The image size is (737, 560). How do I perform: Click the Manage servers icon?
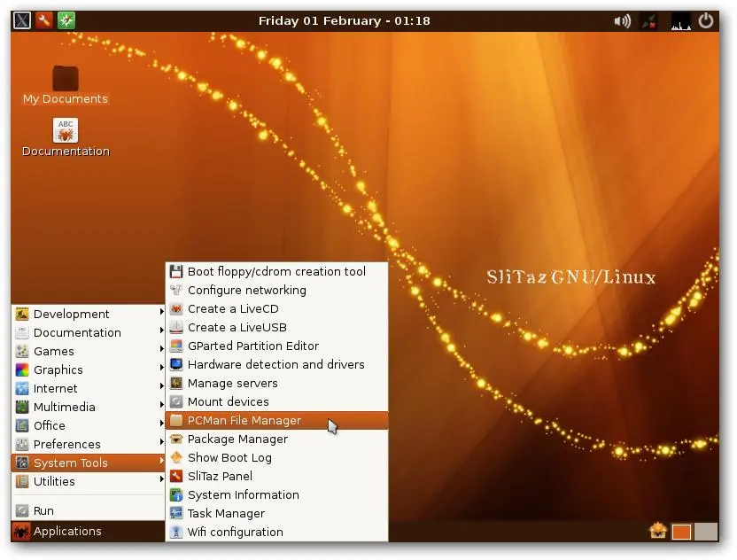click(176, 383)
